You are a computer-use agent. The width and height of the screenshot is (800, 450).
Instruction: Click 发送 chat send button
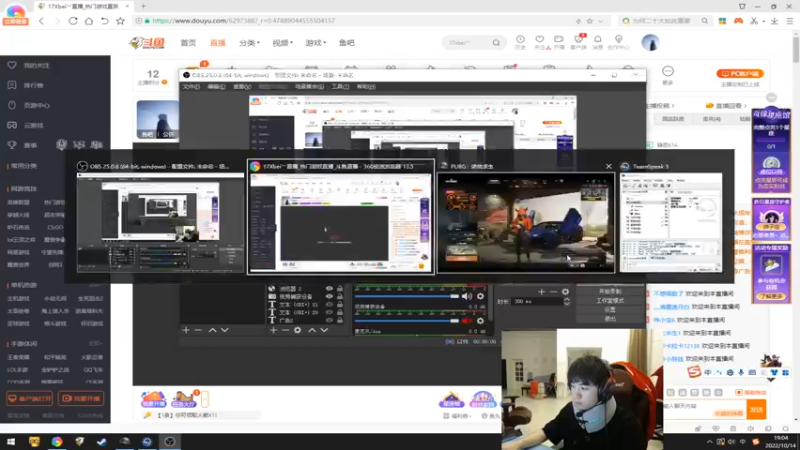coord(756,409)
